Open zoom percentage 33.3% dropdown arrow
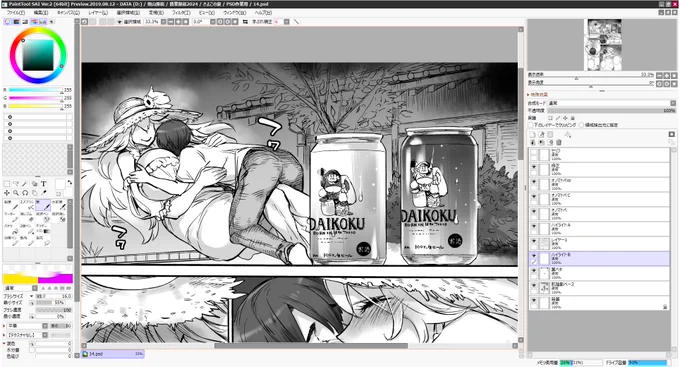Image resolution: width=680 pixels, height=367 pixels. point(163,22)
